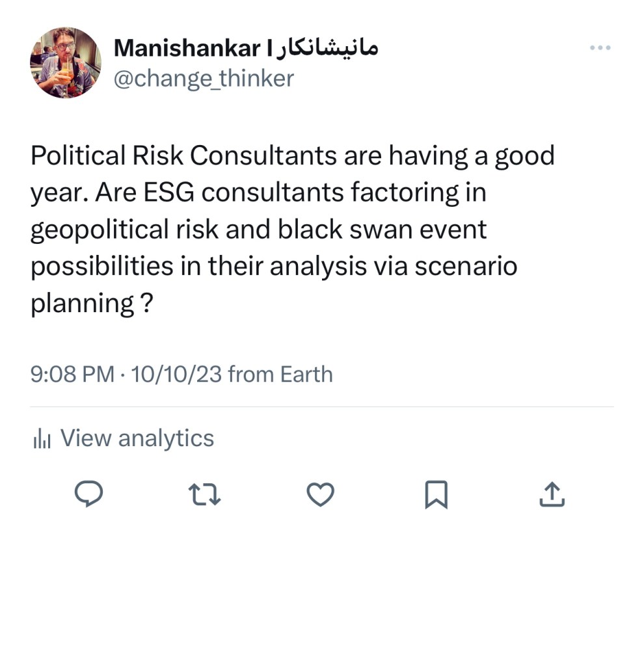Image resolution: width=644 pixels, height=666 pixels.
Task: Repost this tweet using the retweet icon
Action: point(204,495)
